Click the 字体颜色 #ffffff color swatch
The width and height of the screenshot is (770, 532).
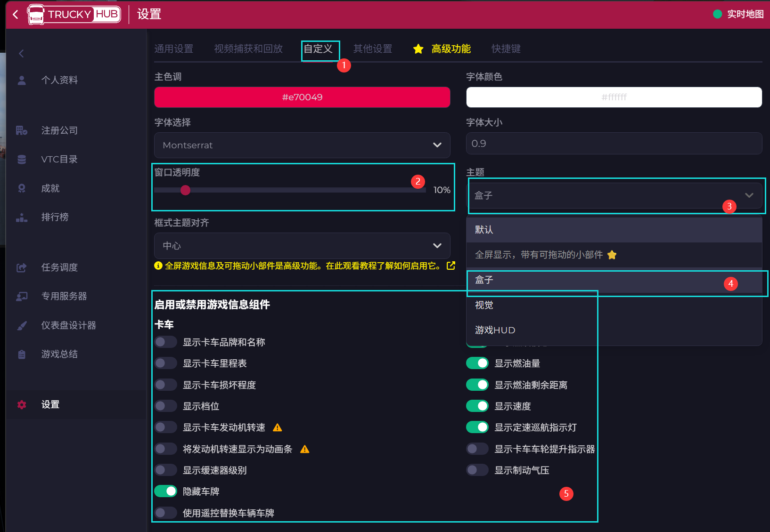click(614, 97)
